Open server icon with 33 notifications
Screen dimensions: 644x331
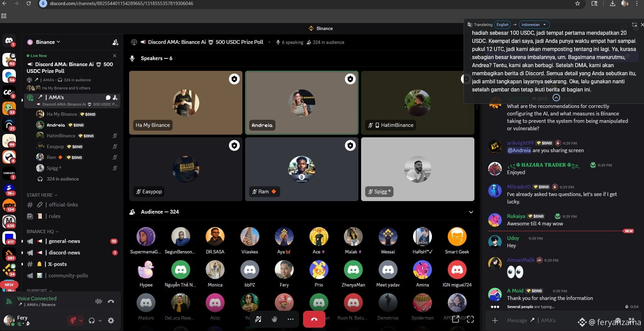pos(9,108)
